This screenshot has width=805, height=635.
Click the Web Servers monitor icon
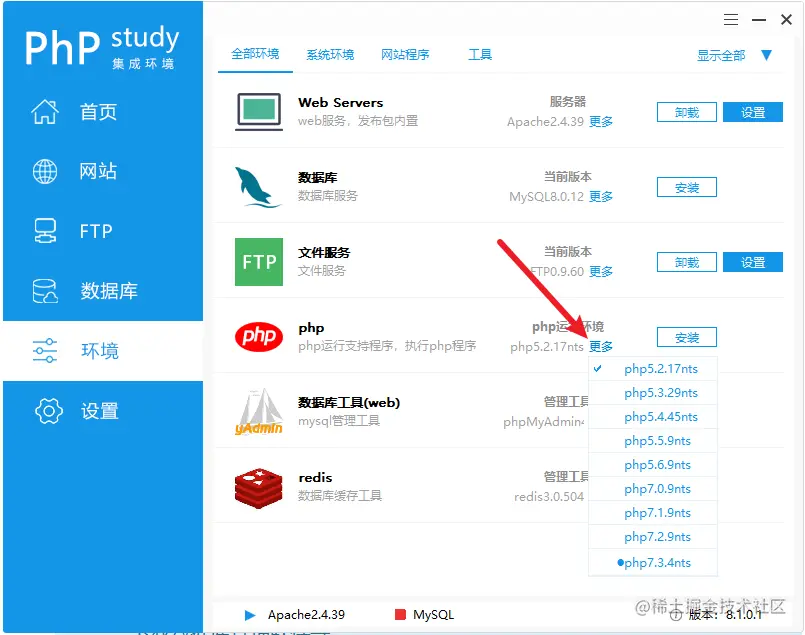tap(259, 111)
